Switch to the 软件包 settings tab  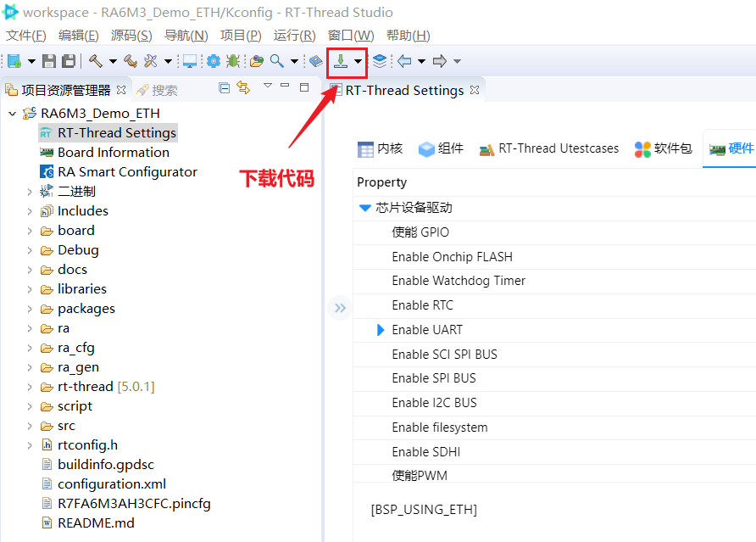663,149
